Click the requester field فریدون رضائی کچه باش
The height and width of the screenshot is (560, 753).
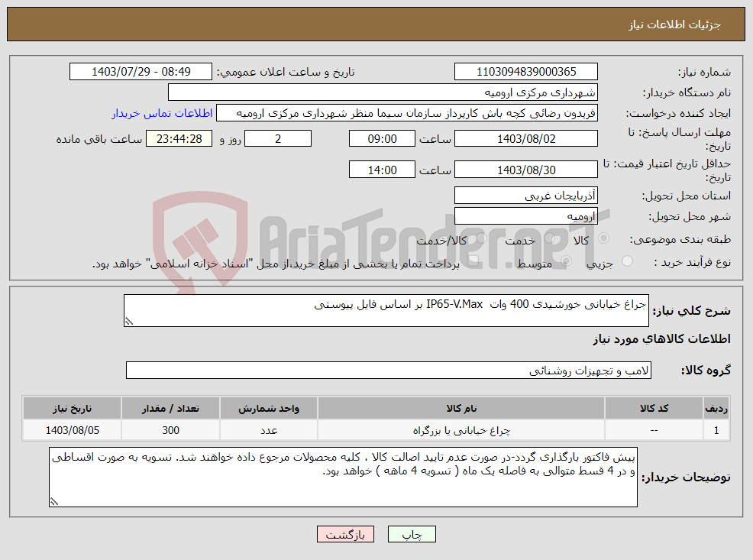coord(407,113)
